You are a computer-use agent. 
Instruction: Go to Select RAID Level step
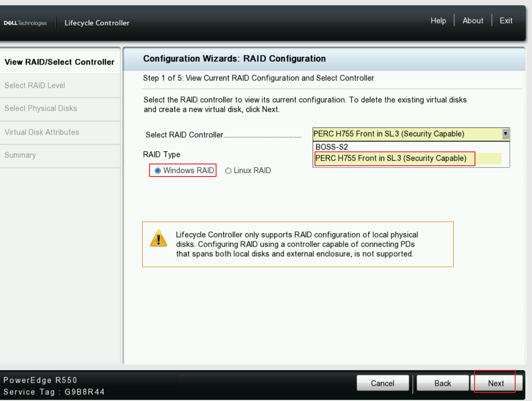tap(60, 86)
